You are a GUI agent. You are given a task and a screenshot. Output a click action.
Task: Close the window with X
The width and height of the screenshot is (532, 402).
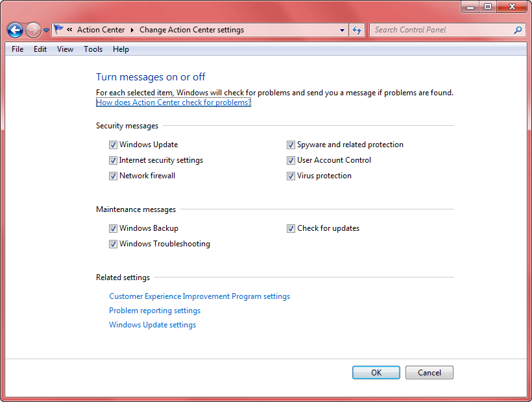[x=512, y=6]
